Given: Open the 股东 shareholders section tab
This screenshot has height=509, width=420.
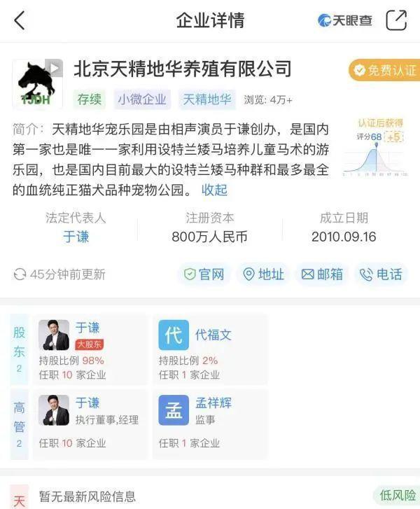Looking at the screenshot, I should click(x=19, y=349).
